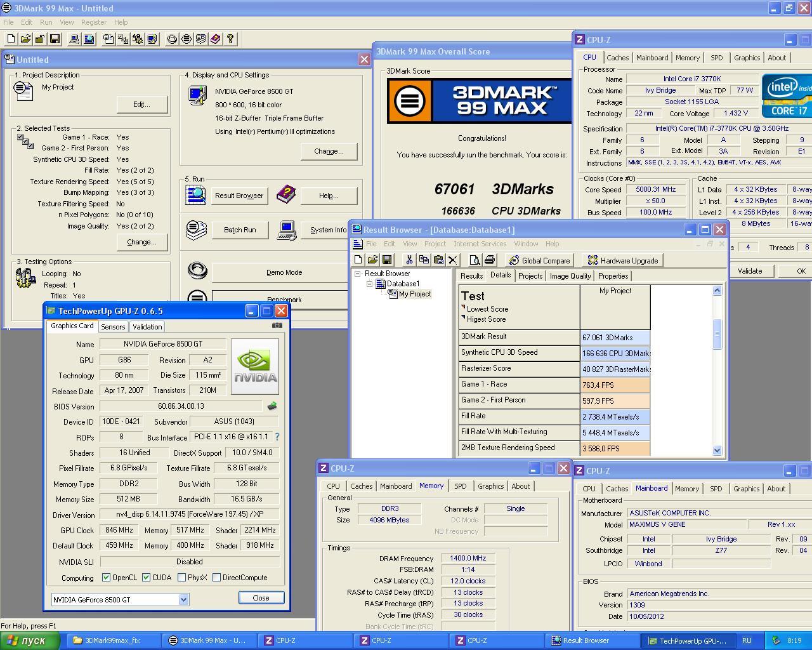This screenshot has width=812, height=650.
Task: Select My Project in Result Browser tree
Action: tap(415, 294)
